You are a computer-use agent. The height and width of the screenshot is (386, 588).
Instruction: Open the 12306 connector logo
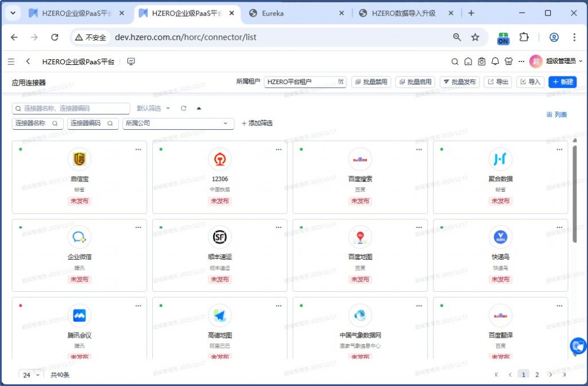pyautogui.click(x=220, y=159)
